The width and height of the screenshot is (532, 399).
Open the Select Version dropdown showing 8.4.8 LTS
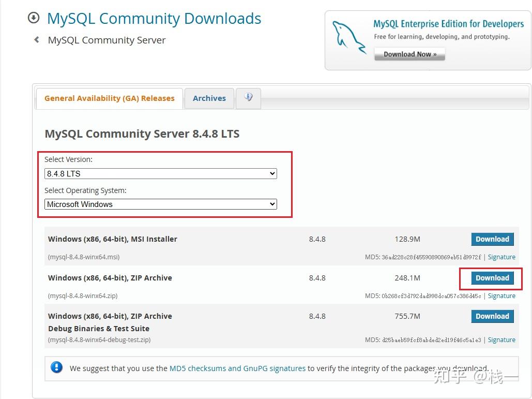(161, 173)
